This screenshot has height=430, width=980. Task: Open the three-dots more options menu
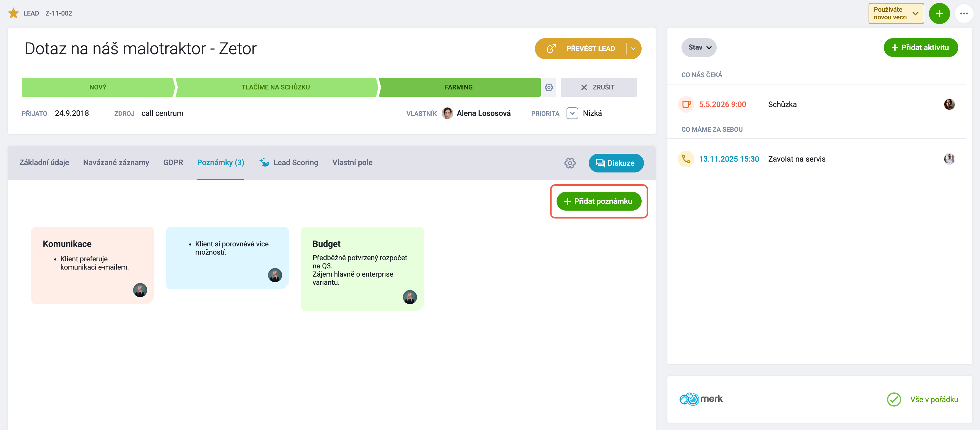[x=964, y=14]
